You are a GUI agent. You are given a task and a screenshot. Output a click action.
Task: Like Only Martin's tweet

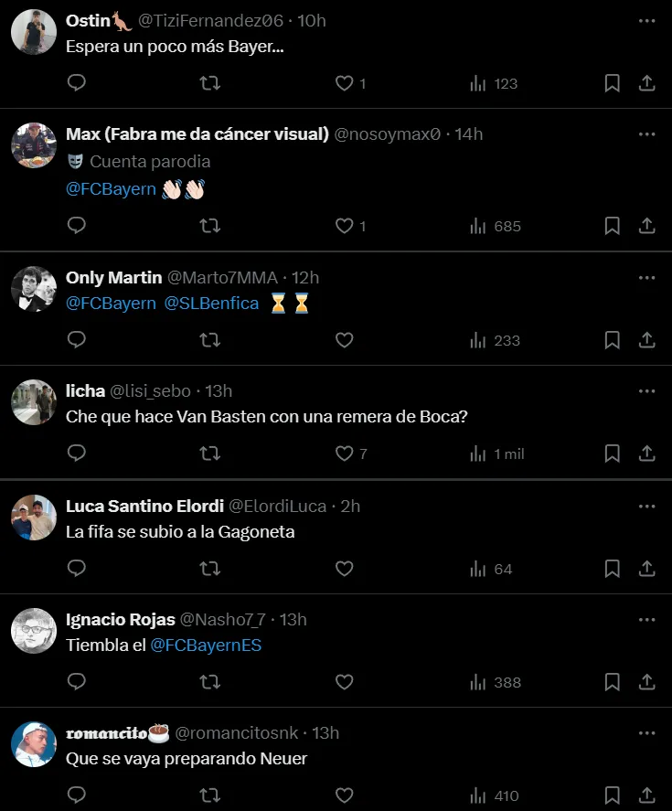coord(344,340)
